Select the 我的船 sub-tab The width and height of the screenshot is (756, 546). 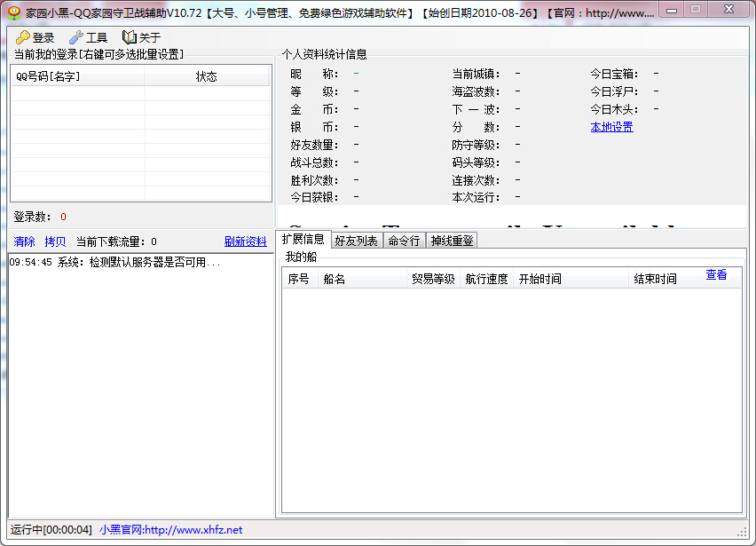coord(301,258)
